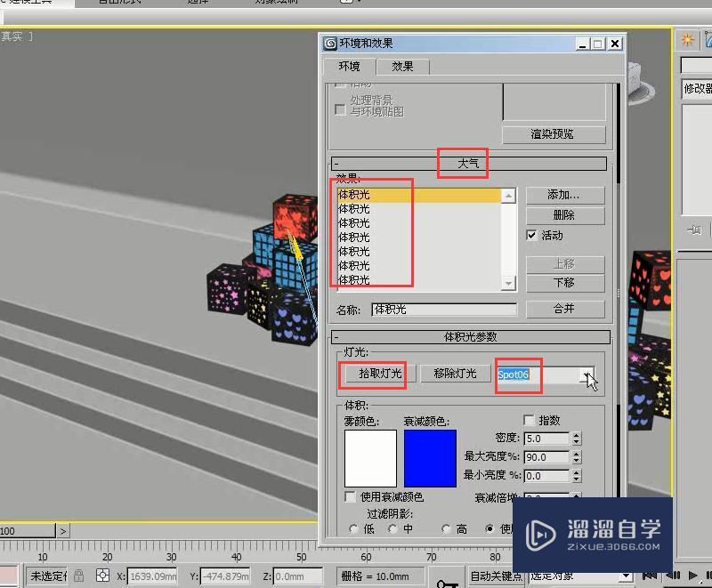Open the Spot06 light dropdown arrow
Screen dimensions: 712x588
click(x=588, y=375)
